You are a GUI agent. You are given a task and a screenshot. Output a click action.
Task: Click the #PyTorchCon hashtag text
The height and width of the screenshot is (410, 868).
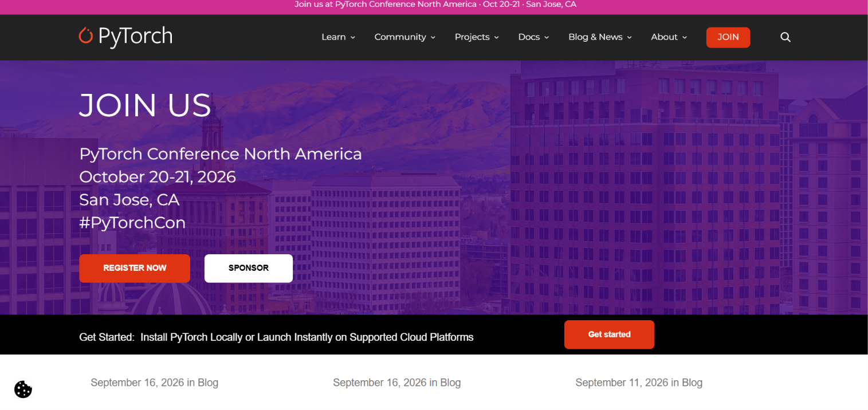(x=132, y=223)
